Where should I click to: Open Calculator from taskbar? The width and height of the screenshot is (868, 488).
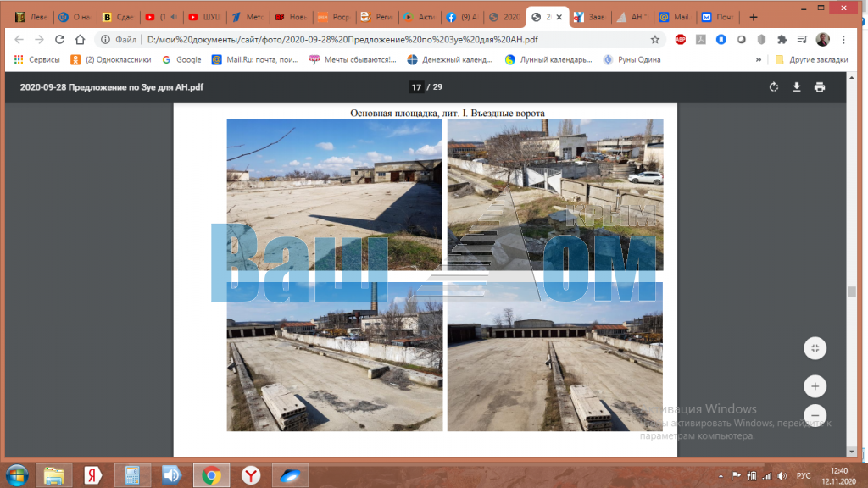pyautogui.click(x=132, y=475)
